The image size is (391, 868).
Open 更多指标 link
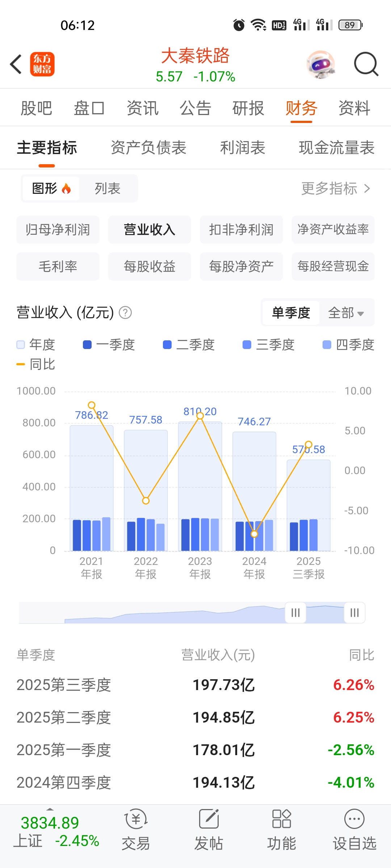coord(336,188)
